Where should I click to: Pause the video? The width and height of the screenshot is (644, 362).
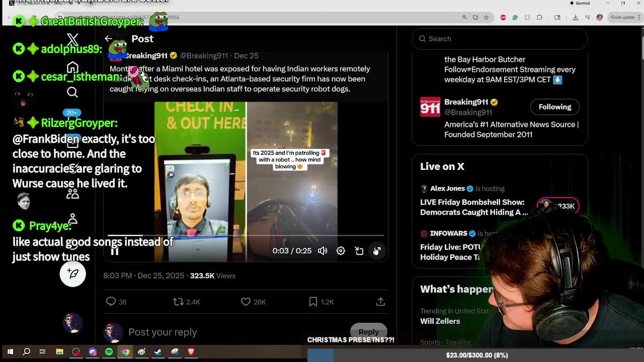(x=115, y=251)
